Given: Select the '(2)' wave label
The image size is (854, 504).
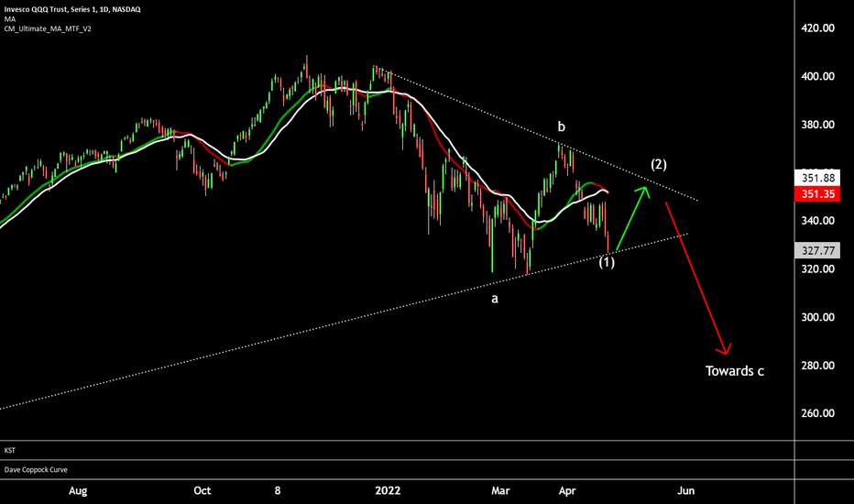Looking at the screenshot, I should [x=659, y=164].
